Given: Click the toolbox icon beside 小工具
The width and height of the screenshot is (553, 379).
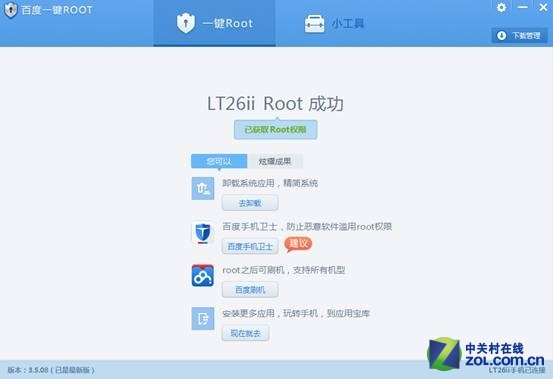Looking at the screenshot, I should pyautogui.click(x=314, y=24).
